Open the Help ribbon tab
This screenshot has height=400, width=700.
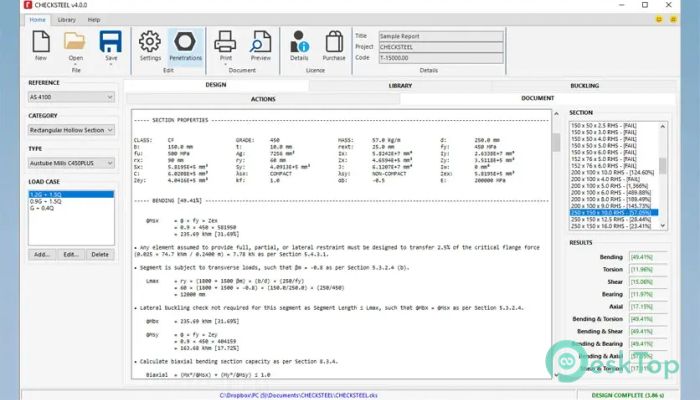[x=94, y=20]
